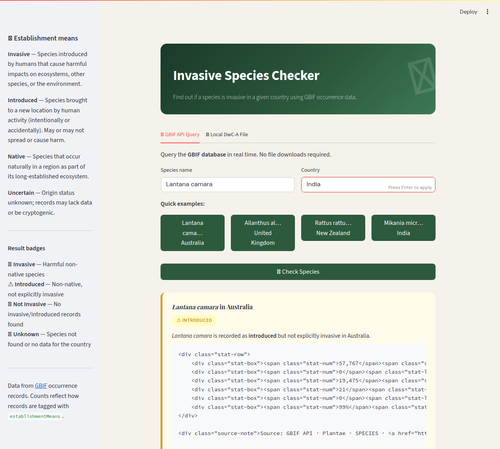Open the GBIF link in sidebar
The image size is (500, 449).
(x=41, y=386)
